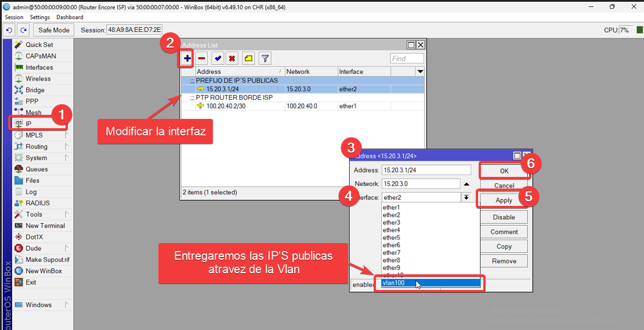Open the Filter funnel icon

[265, 58]
